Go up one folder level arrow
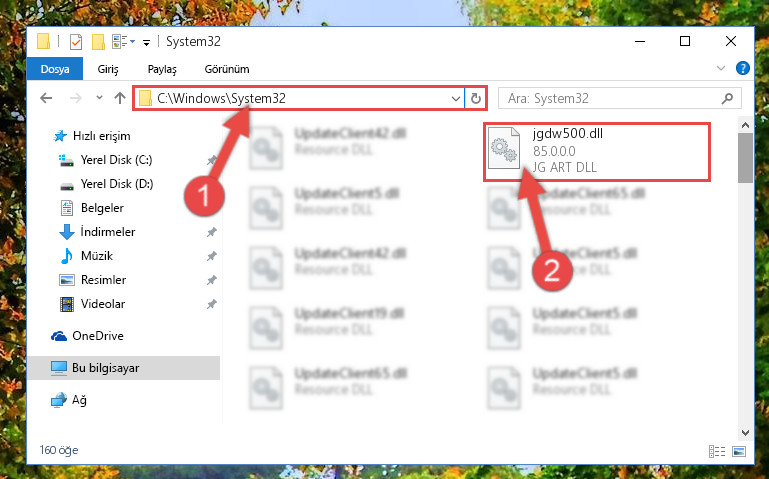Viewport: 769px width, 479px height. [x=120, y=98]
